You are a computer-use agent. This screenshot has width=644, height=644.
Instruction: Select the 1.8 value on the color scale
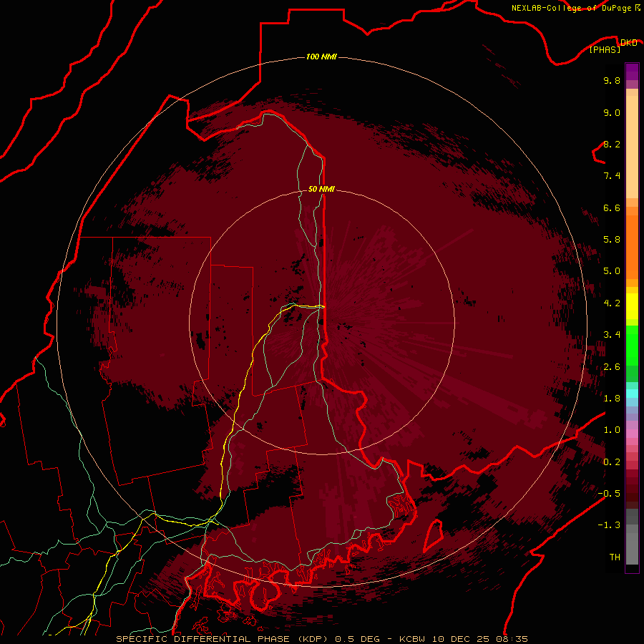pyautogui.click(x=612, y=399)
